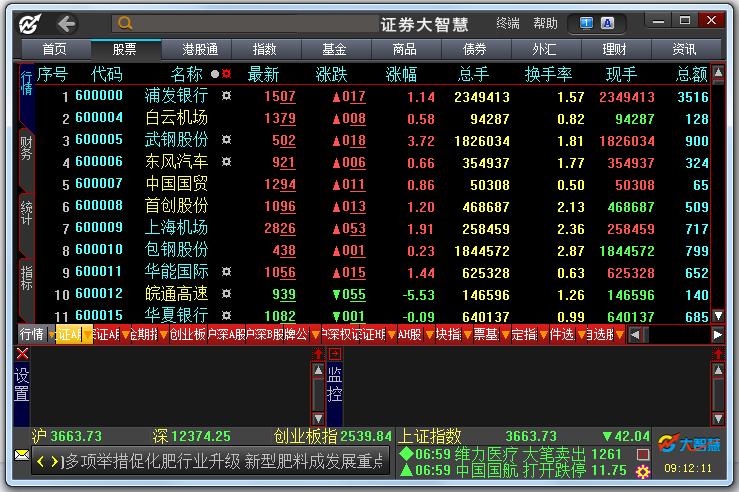This screenshot has height=492, width=739.
Task: Select the 白云机场 stock row
Action: tap(372, 118)
